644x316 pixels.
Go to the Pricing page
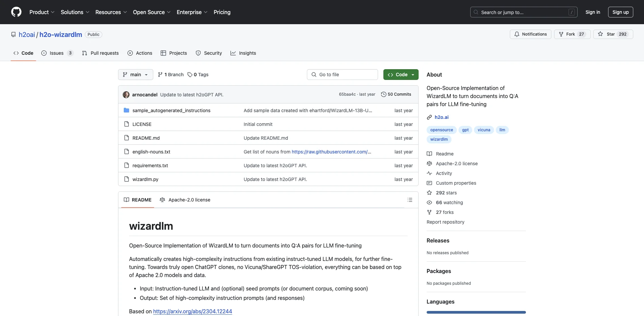222,12
